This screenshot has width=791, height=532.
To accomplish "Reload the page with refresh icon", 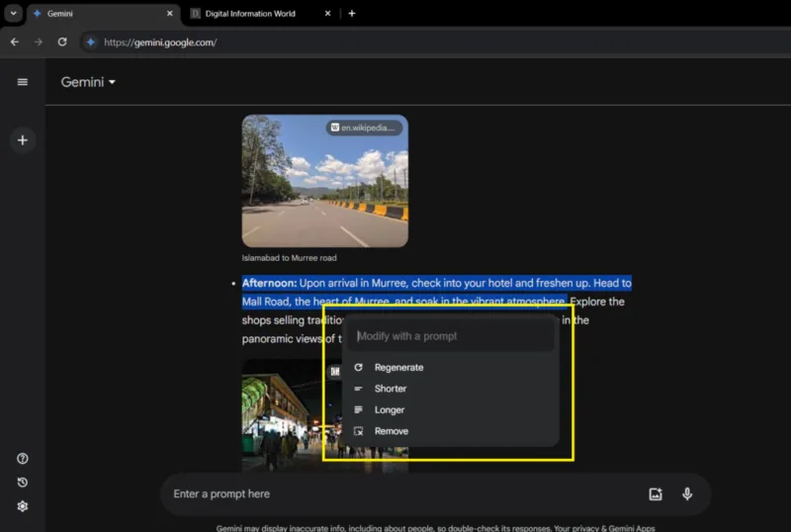I will coord(62,43).
